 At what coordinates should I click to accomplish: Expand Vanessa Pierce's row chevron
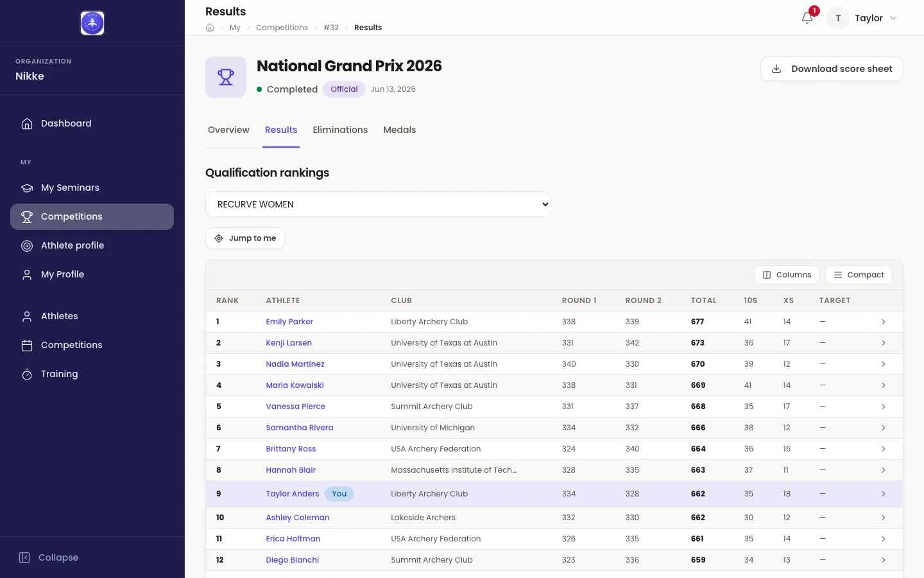pyautogui.click(x=884, y=407)
